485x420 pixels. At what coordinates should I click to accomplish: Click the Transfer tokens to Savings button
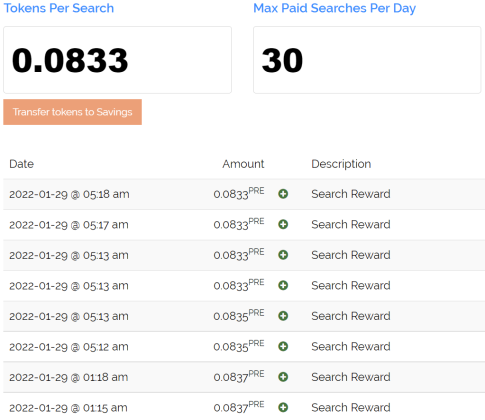(x=72, y=112)
